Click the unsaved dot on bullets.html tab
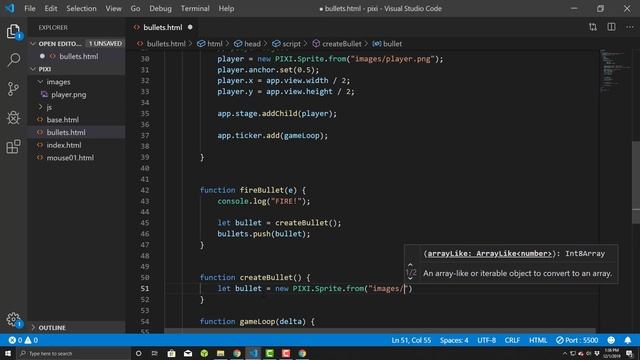This screenshot has height=360, width=640. click(x=190, y=27)
